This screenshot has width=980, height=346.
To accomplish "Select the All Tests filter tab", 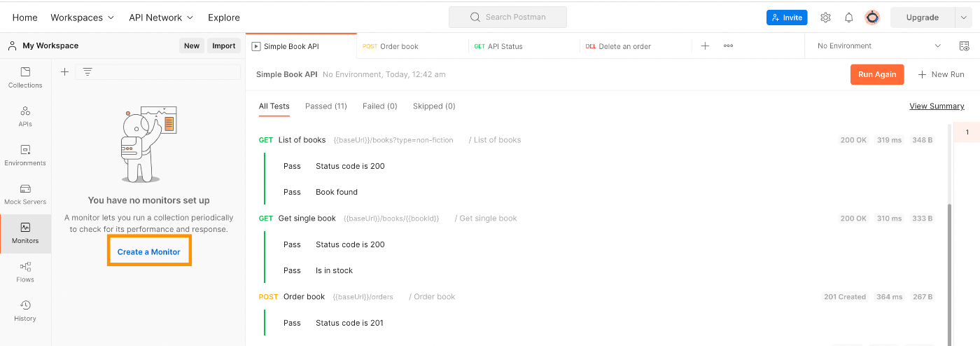I will pos(274,106).
